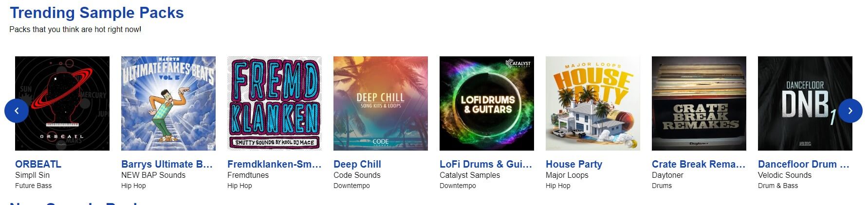
Task: Open the Catalyst Samples label link
Action: pyautogui.click(x=470, y=175)
